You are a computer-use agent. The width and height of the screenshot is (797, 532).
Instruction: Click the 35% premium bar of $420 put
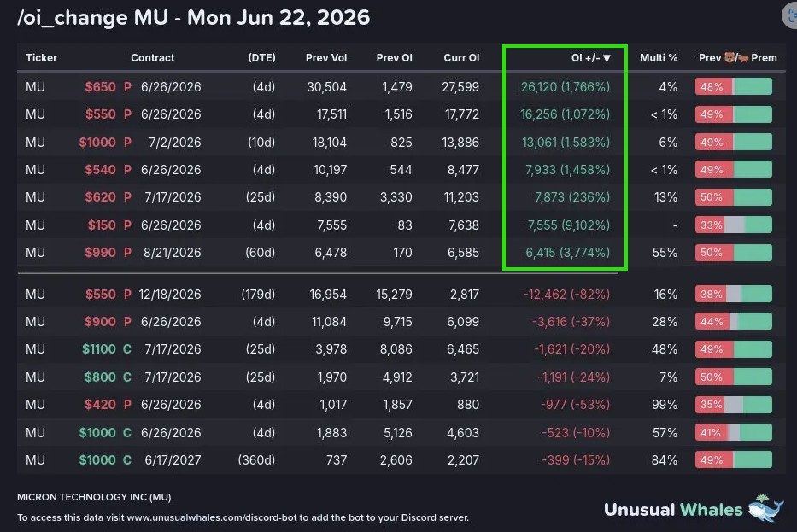click(734, 405)
